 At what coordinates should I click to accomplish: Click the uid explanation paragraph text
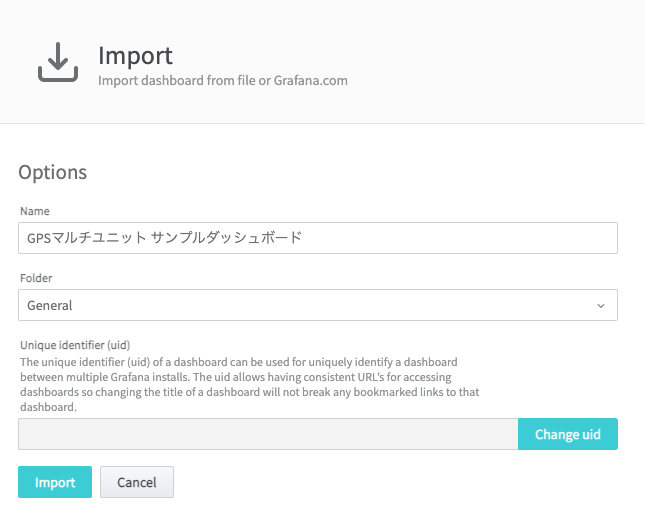(x=250, y=384)
